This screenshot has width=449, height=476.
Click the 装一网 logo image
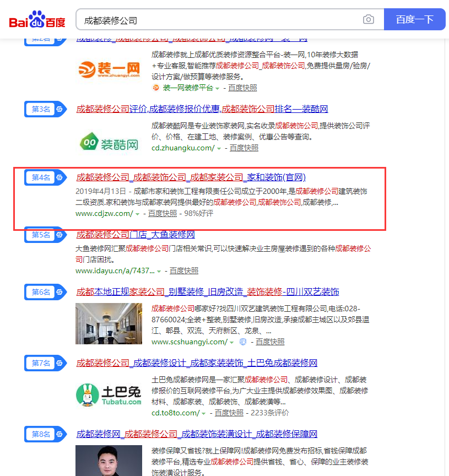pyautogui.click(x=109, y=69)
